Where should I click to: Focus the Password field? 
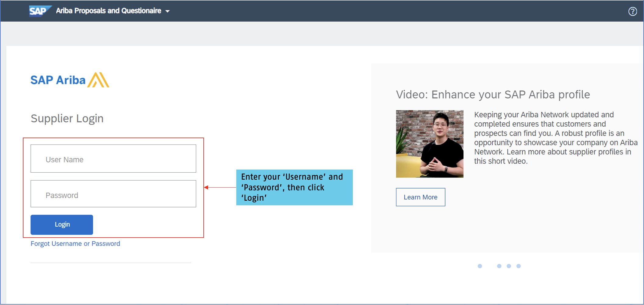coord(113,194)
